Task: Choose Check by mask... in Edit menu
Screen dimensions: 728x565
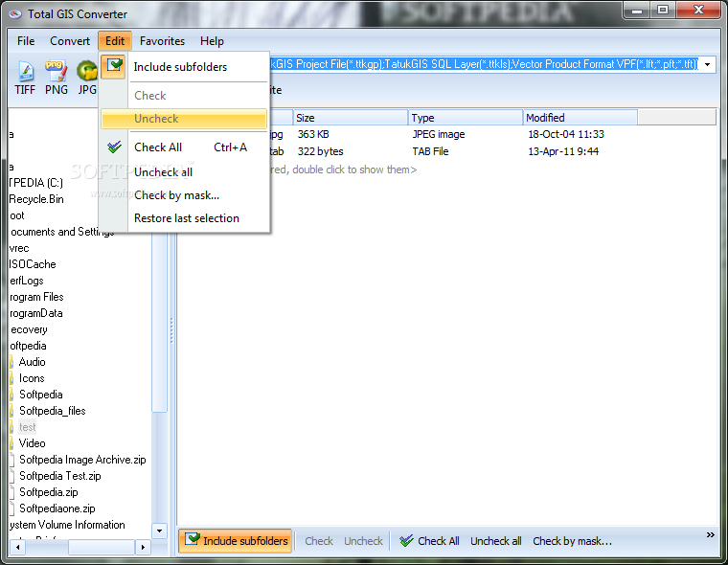Action: (184, 195)
